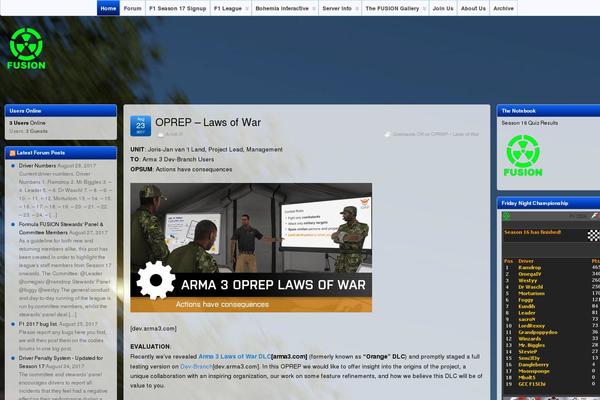
Task: Follow the Dev-Branch link in the evaluation
Action: coord(196,366)
